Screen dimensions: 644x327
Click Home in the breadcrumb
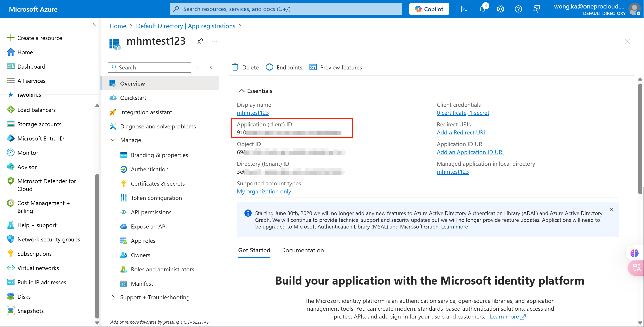click(x=118, y=26)
